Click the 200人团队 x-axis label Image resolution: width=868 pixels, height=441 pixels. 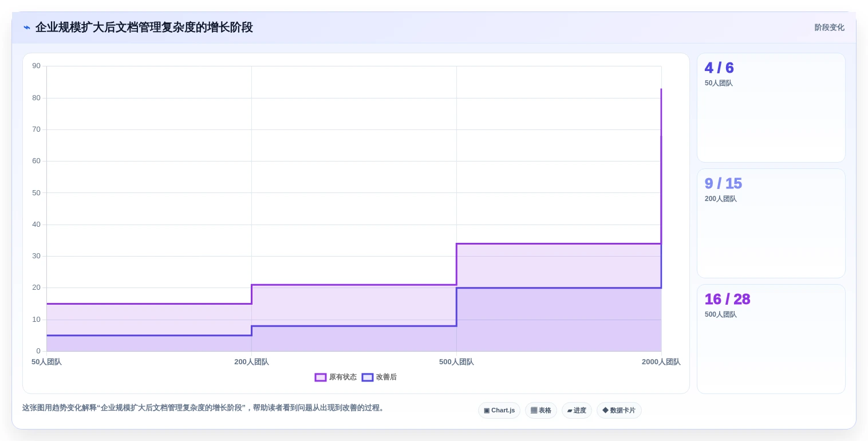pos(251,362)
